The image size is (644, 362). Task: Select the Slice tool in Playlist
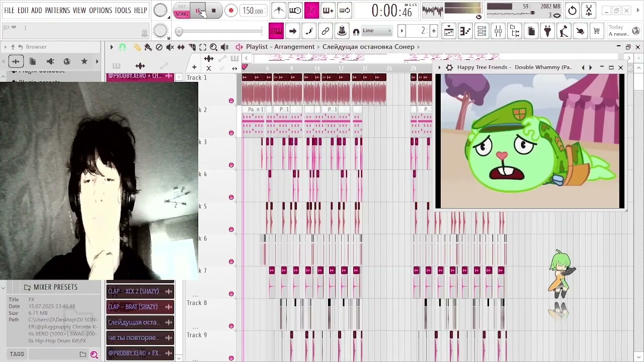tap(192, 47)
